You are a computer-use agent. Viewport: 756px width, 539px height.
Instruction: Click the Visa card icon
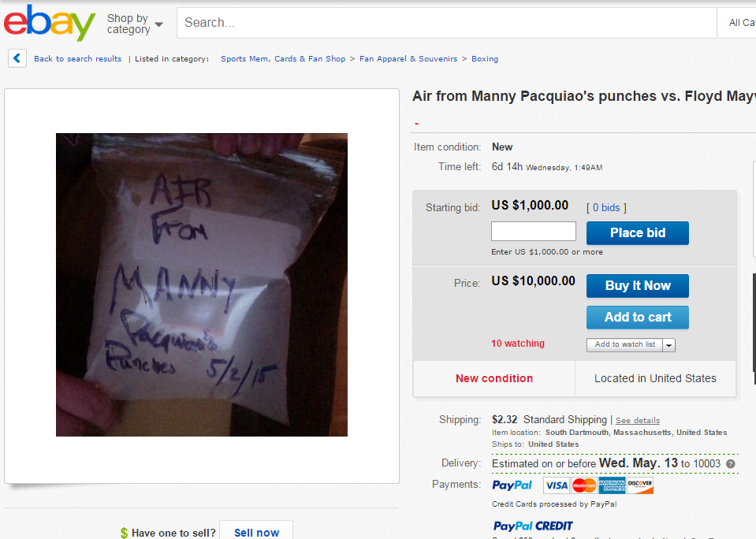557,485
